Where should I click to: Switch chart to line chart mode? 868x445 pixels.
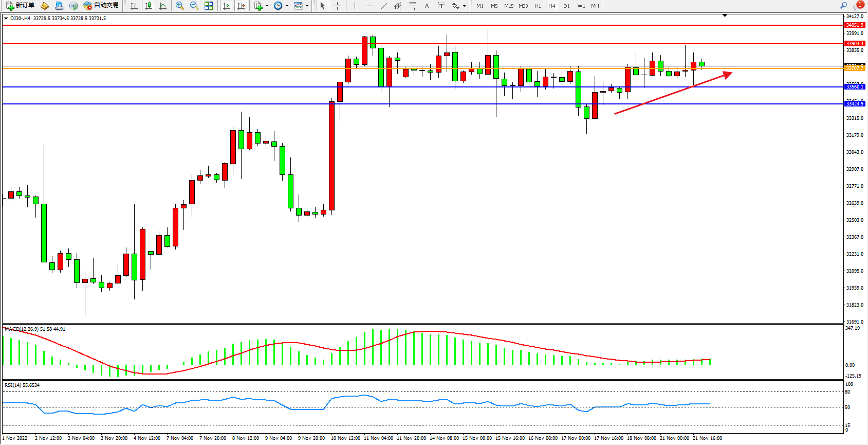click(x=163, y=6)
